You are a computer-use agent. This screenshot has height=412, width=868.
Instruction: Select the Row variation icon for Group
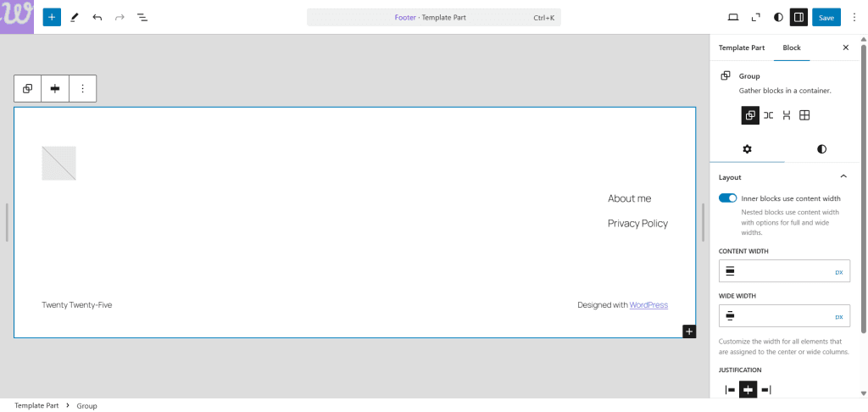tap(768, 115)
